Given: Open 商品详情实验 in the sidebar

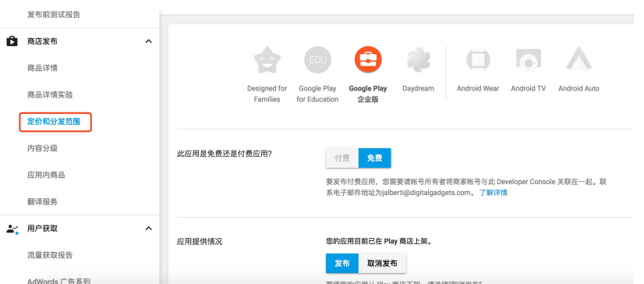Looking at the screenshot, I should click(x=50, y=95).
